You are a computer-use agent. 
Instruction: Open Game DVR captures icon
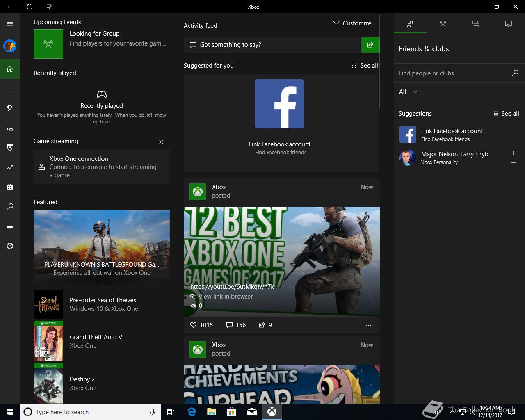(x=10, y=128)
